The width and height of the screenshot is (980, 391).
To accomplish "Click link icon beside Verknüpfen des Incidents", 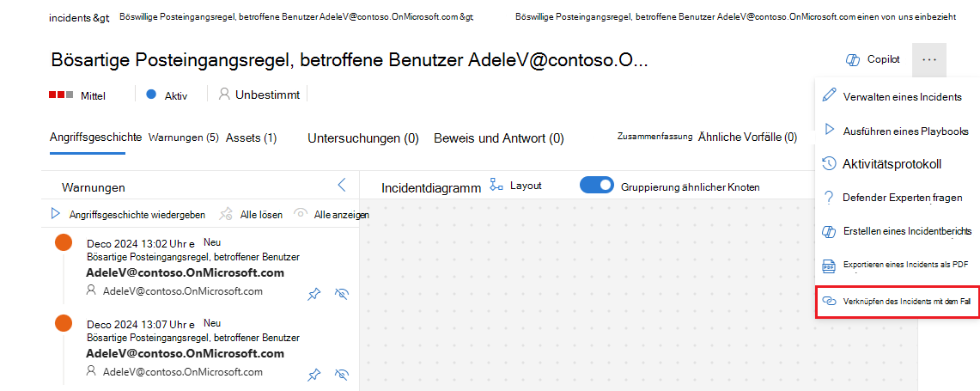I will [x=829, y=301].
